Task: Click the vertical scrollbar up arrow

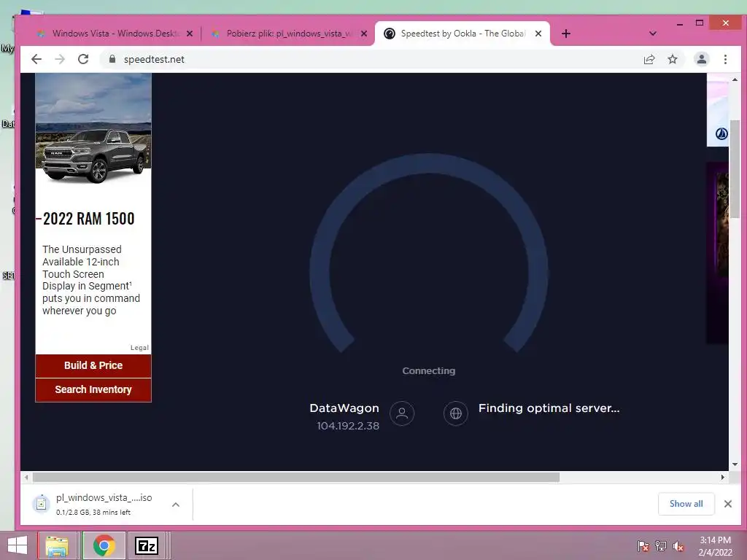Action: (x=735, y=79)
